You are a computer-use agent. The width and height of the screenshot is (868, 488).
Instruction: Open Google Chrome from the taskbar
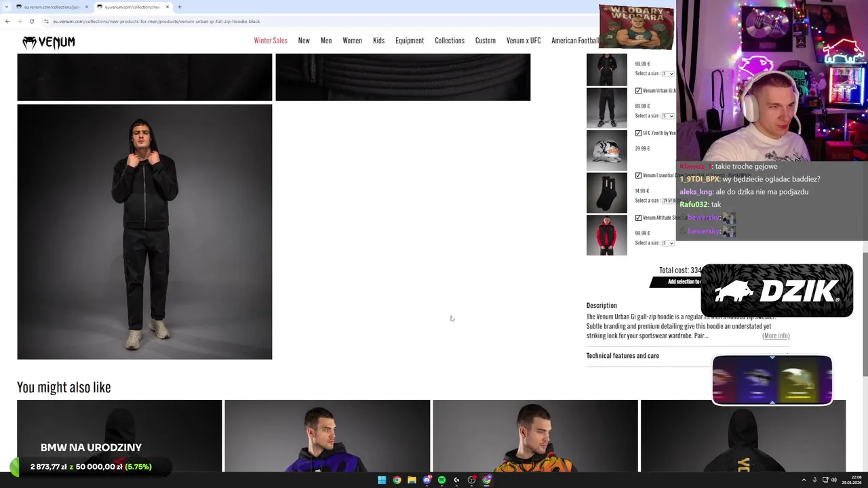click(x=397, y=480)
